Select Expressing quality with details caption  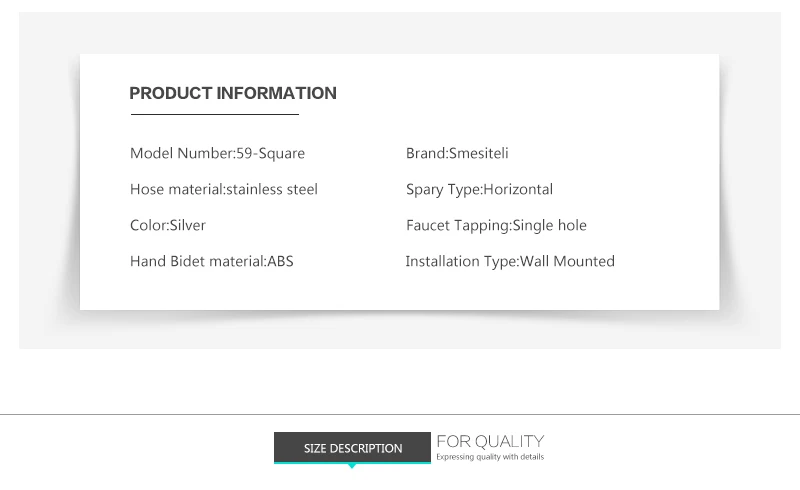(x=490, y=457)
